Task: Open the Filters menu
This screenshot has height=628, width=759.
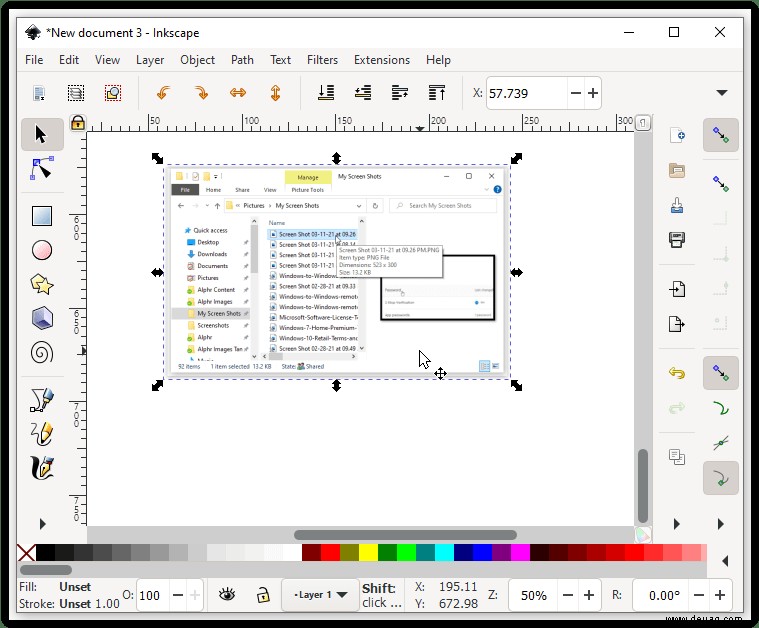Action: point(322,60)
